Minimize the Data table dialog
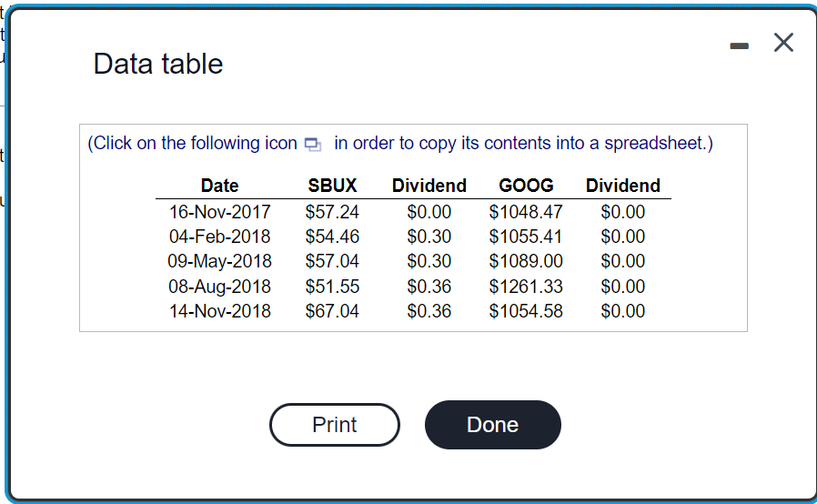Image resolution: width=817 pixels, height=504 pixels. pyautogui.click(x=739, y=45)
